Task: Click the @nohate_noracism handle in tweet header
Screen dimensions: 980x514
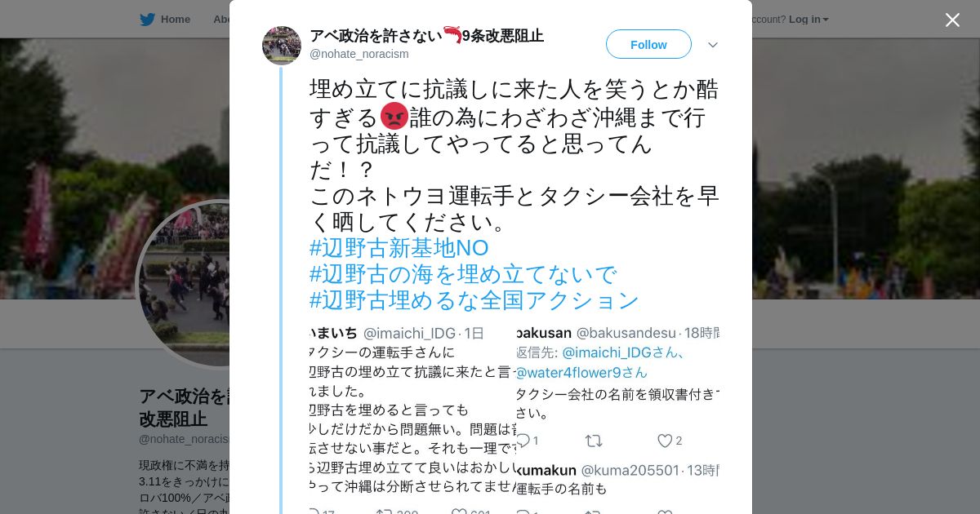Action: (359, 54)
